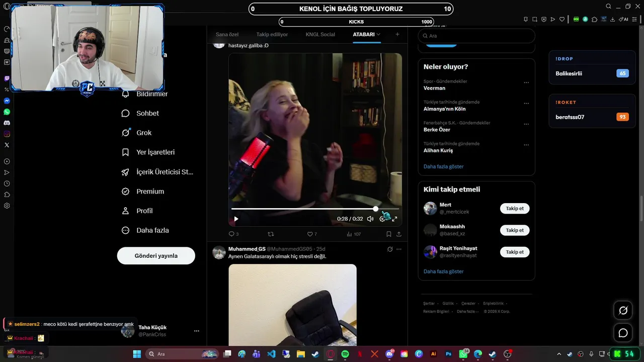The height and width of the screenshot is (362, 644).
Task: Click the snapshot tool in address bar
Action: pos(535,19)
